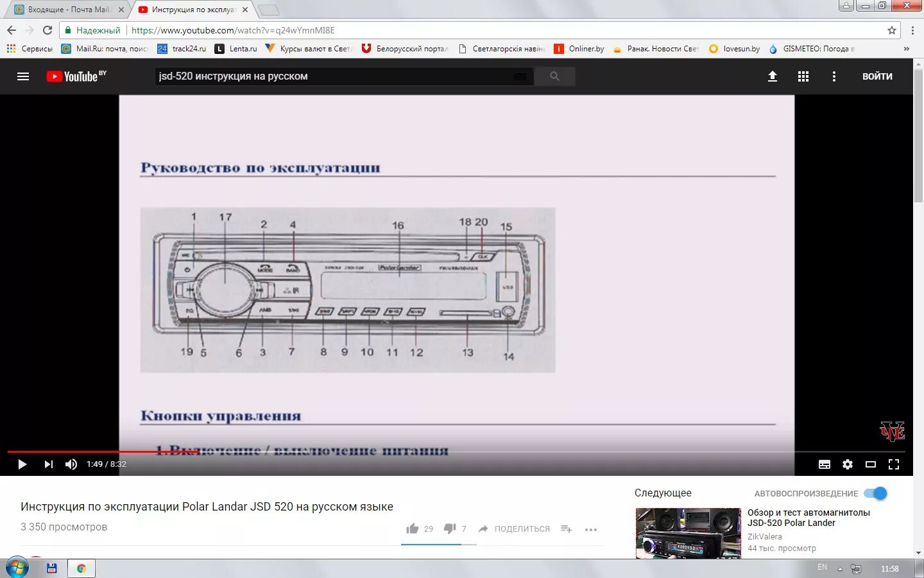Click the ВОЙТИ sign-in button

877,76
